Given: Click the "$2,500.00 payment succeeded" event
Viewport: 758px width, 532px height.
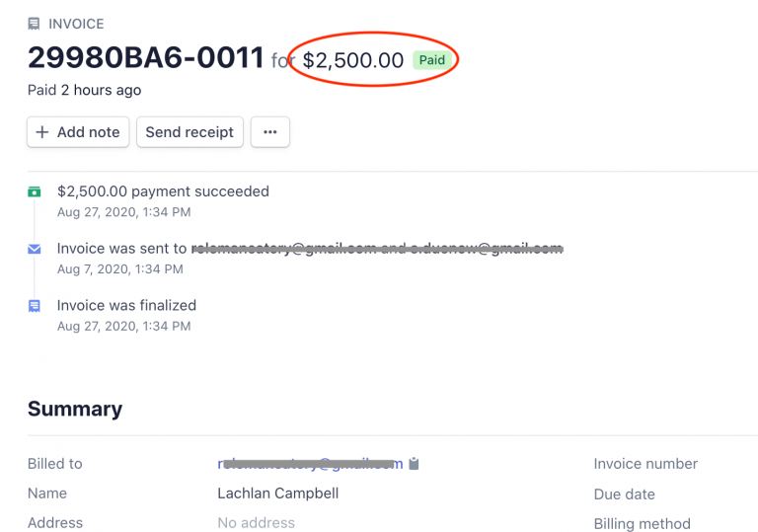Looking at the screenshot, I should pyautogui.click(x=163, y=191).
